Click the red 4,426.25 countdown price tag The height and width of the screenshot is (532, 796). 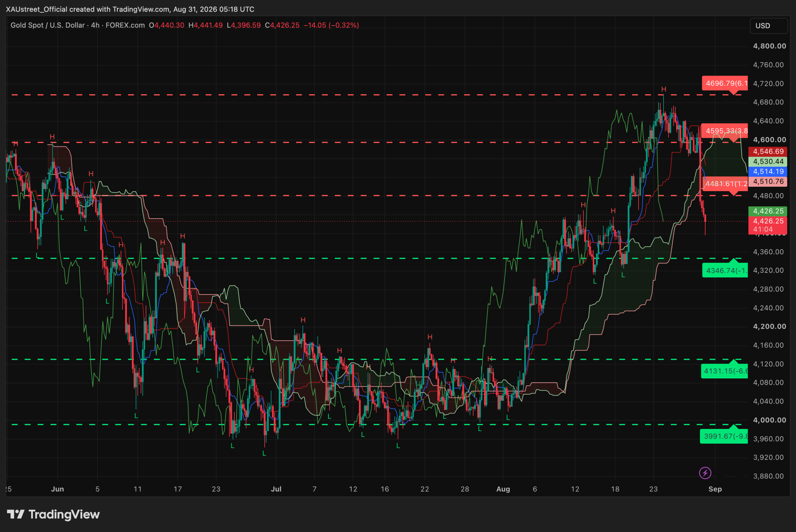pyautogui.click(x=767, y=225)
